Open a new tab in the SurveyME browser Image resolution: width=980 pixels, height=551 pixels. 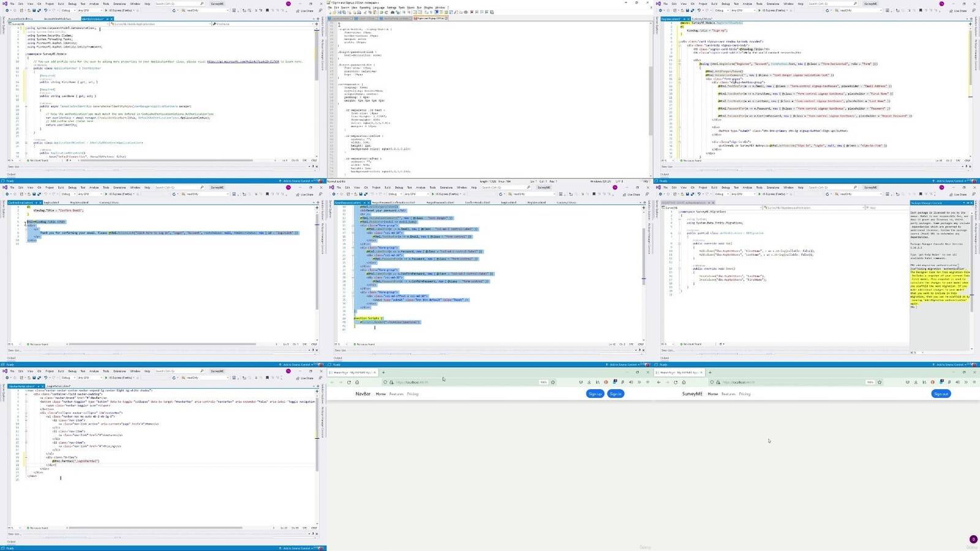(710, 372)
